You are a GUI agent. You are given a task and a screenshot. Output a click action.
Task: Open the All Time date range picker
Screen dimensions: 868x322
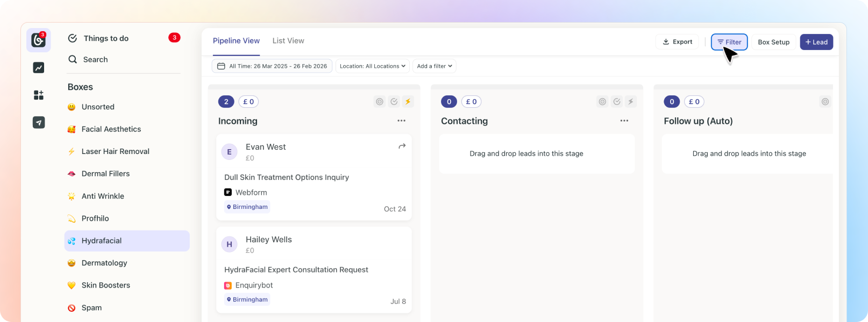point(272,66)
